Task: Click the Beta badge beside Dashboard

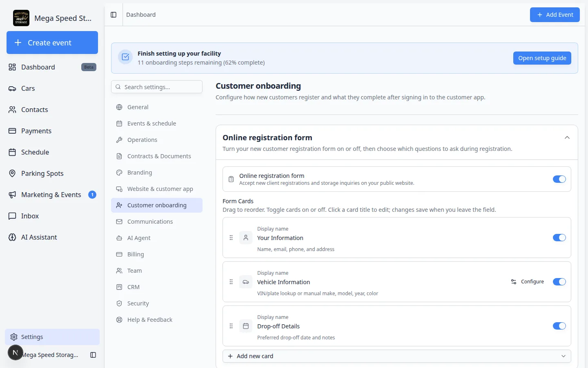Action: pyautogui.click(x=89, y=67)
